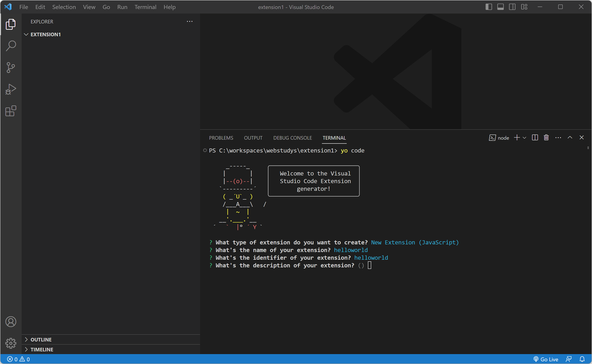Toggle bottom panel visibility
This screenshot has width=592, height=364.
[500, 7]
